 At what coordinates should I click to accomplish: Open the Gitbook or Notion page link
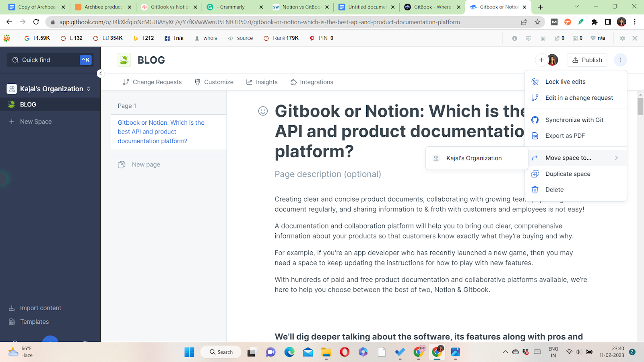coord(161,132)
